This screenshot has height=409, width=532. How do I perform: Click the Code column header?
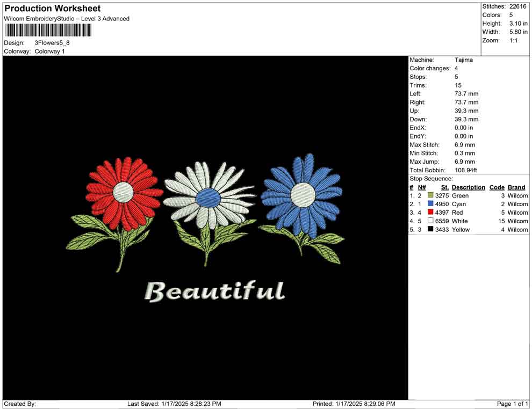[497, 187]
